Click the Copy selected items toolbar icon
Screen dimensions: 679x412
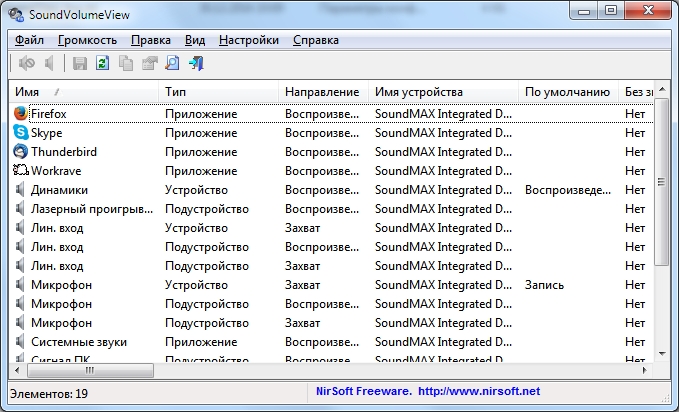[x=126, y=63]
